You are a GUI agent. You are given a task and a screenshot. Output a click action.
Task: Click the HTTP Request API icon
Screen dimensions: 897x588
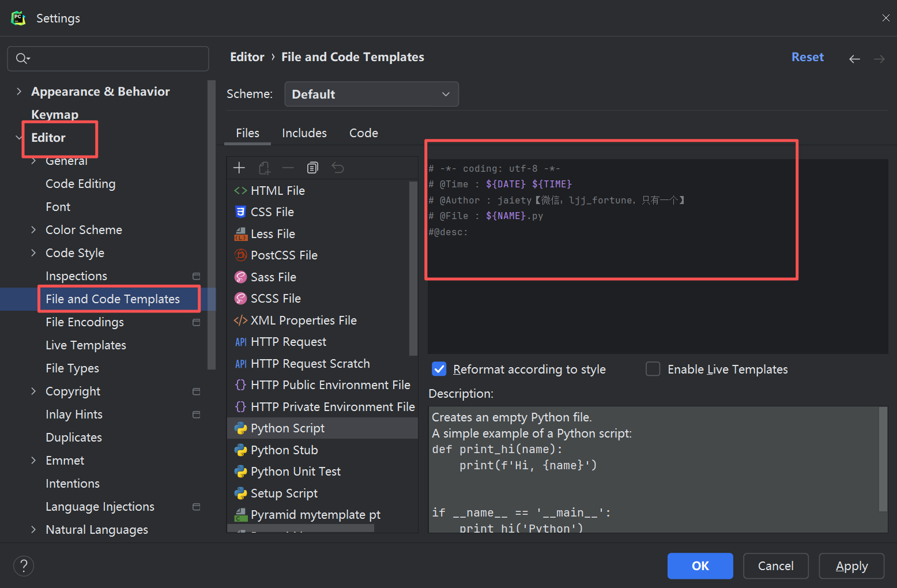[240, 342]
